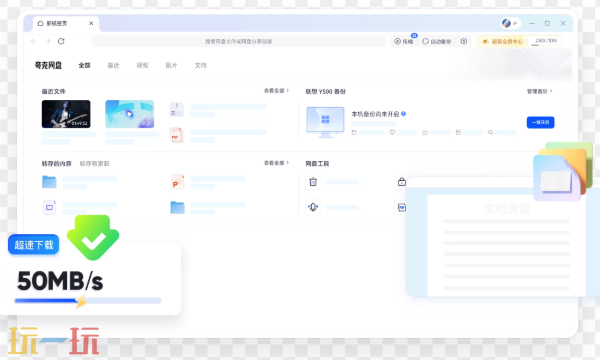600x360 pixels.
Task: Go forward with the right arrow
Action: click(x=47, y=41)
